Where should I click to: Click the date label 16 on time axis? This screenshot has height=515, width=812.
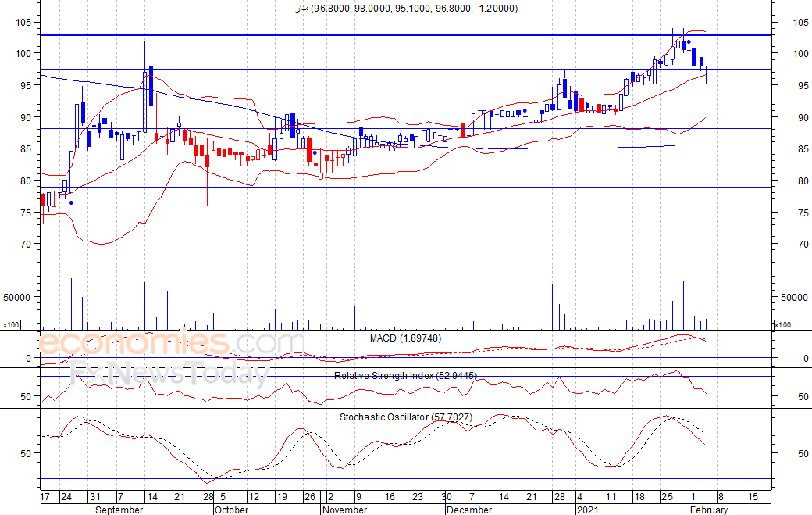pyautogui.click(x=390, y=497)
